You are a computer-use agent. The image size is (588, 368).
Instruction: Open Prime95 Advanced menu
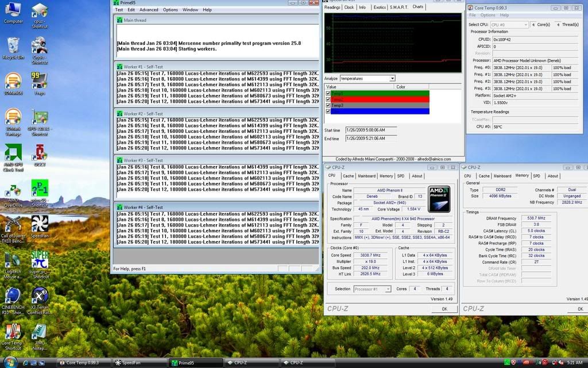point(149,10)
